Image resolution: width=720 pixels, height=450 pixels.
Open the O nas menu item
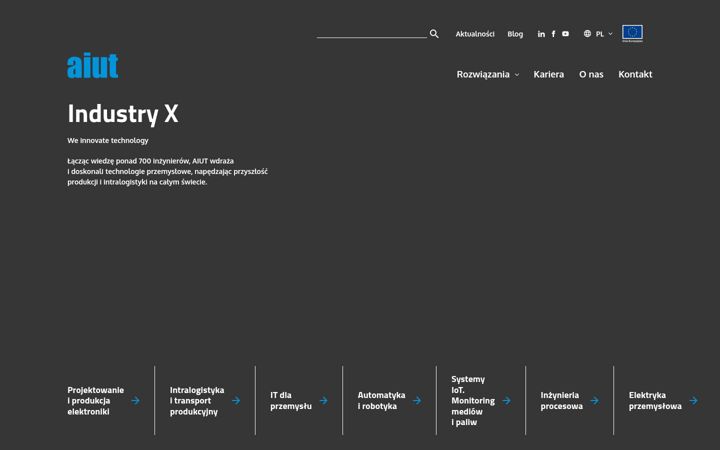coord(591,74)
